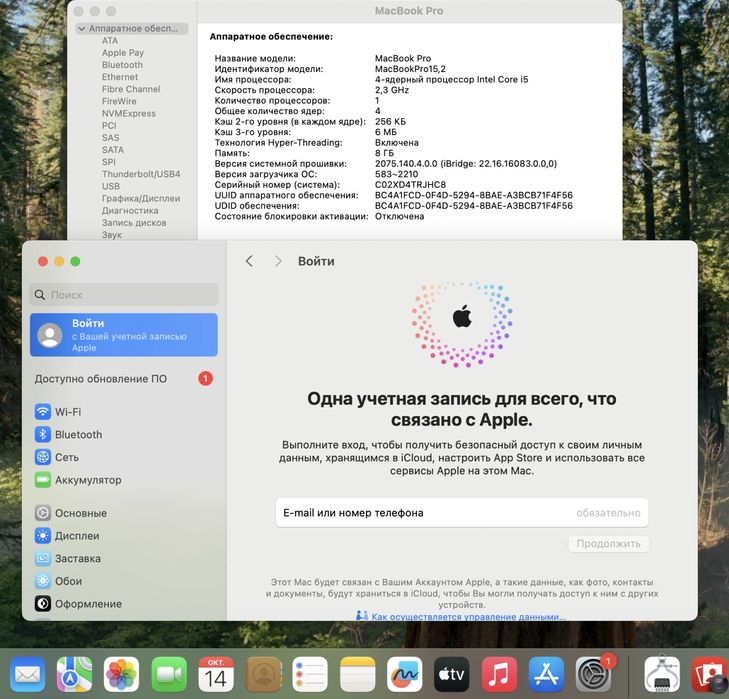Open Обои settings pane
729x699 pixels.
(x=59, y=581)
